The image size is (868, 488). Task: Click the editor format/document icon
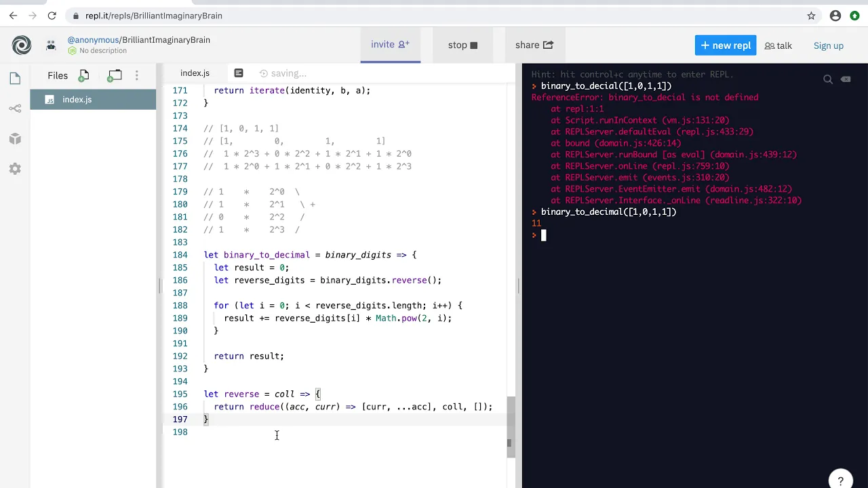pyautogui.click(x=239, y=73)
